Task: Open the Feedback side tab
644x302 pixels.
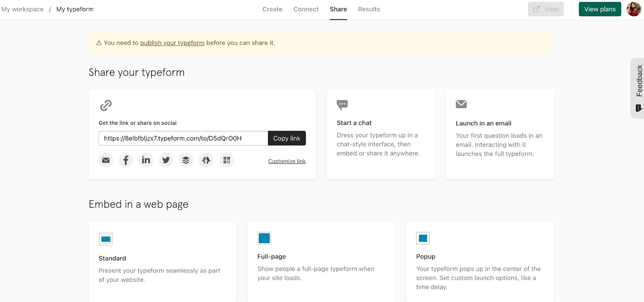Action: pyautogui.click(x=638, y=88)
